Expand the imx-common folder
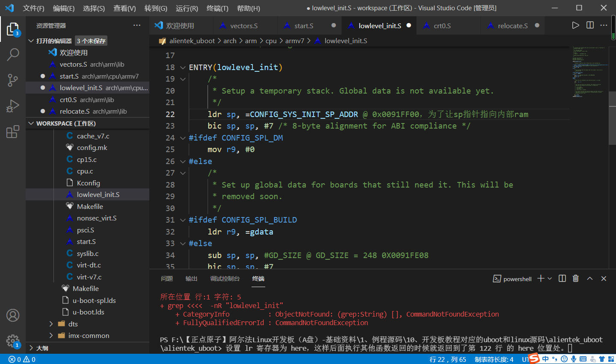The width and height of the screenshot is (616, 364). 51,335
